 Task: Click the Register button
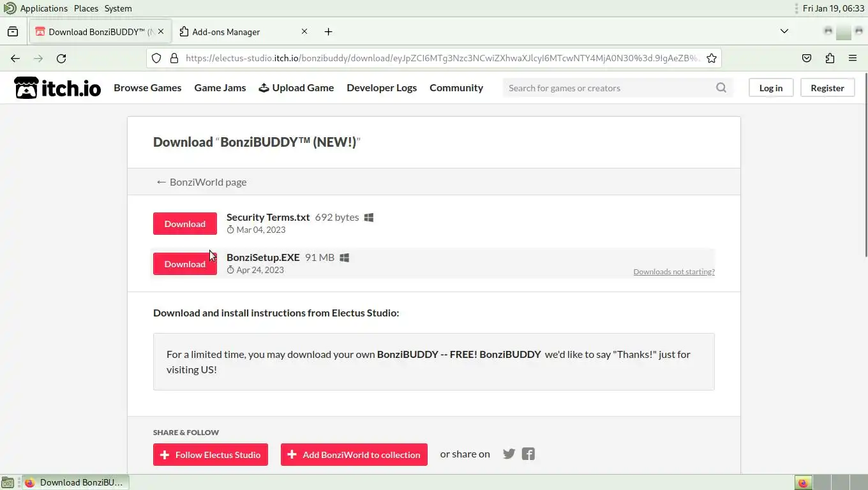point(828,88)
